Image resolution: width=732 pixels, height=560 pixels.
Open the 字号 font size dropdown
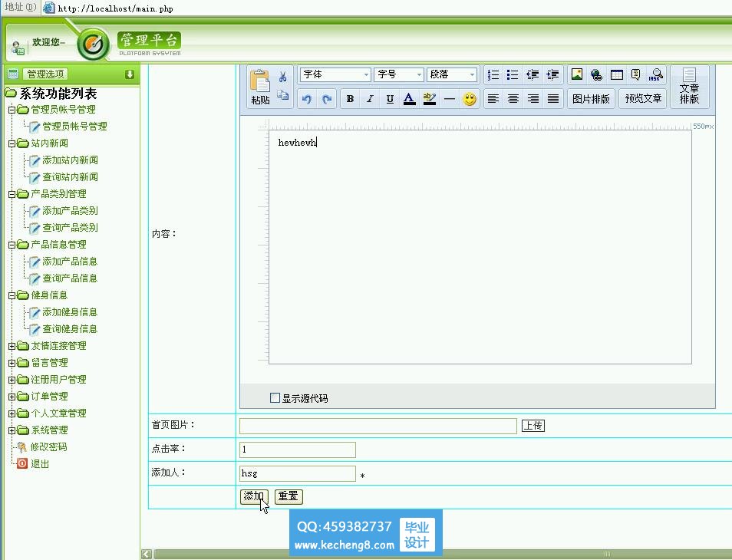pyautogui.click(x=399, y=74)
